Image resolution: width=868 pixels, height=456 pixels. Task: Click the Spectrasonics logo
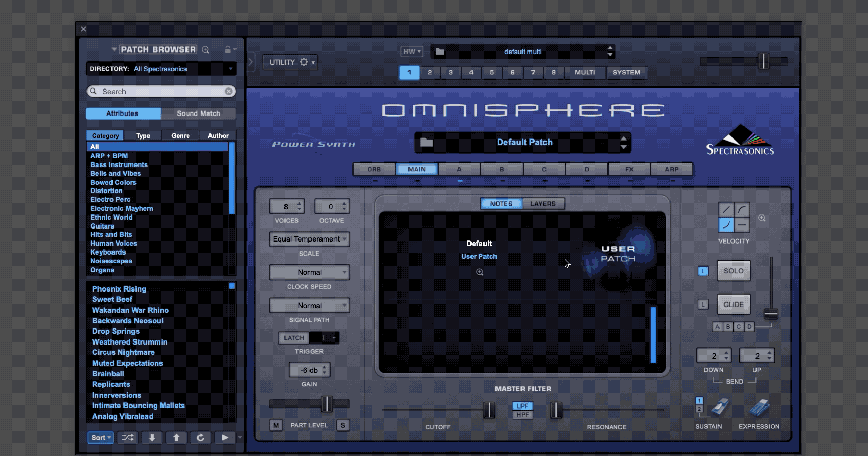pyautogui.click(x=740, y=140)
